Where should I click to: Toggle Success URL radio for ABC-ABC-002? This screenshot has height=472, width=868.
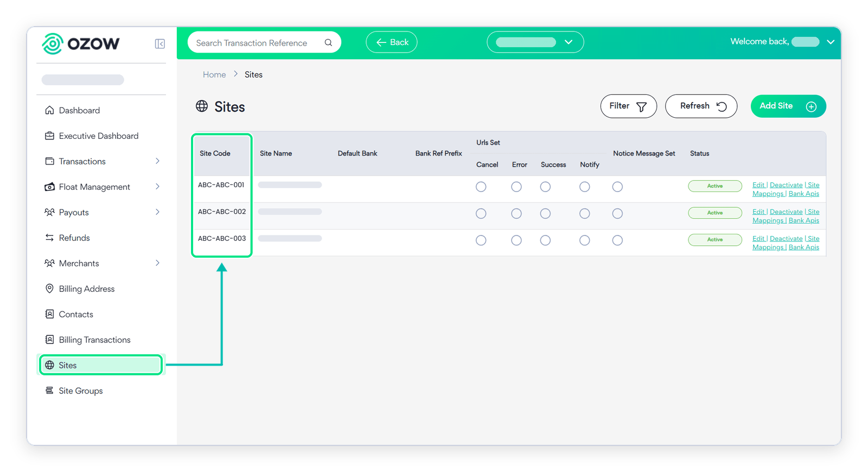pos(545,214)
